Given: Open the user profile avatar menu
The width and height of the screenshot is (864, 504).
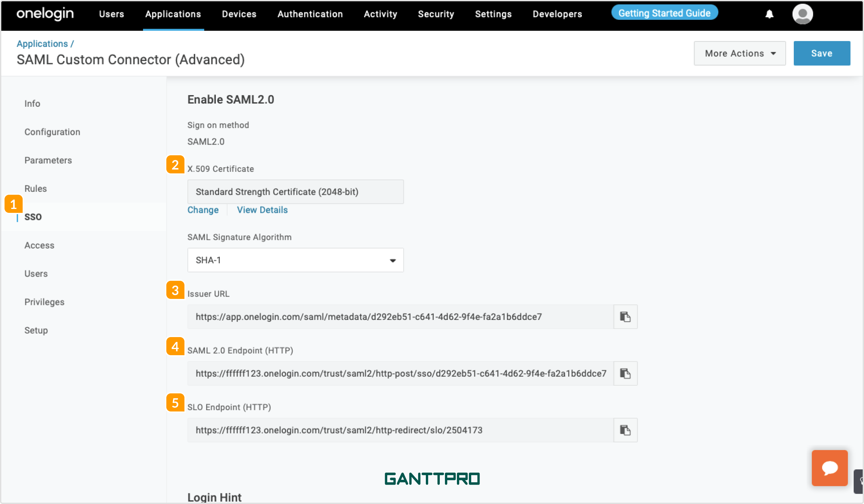Looking at the screenshot, I should 802,14.
